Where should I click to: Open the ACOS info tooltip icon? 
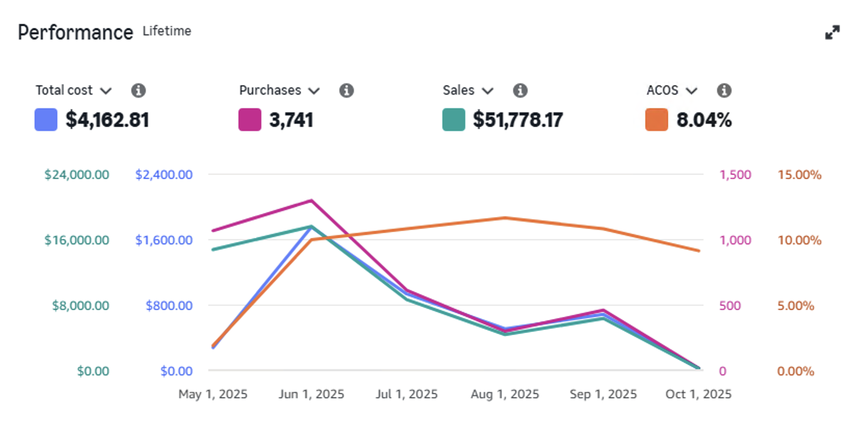tap(724, 90)
